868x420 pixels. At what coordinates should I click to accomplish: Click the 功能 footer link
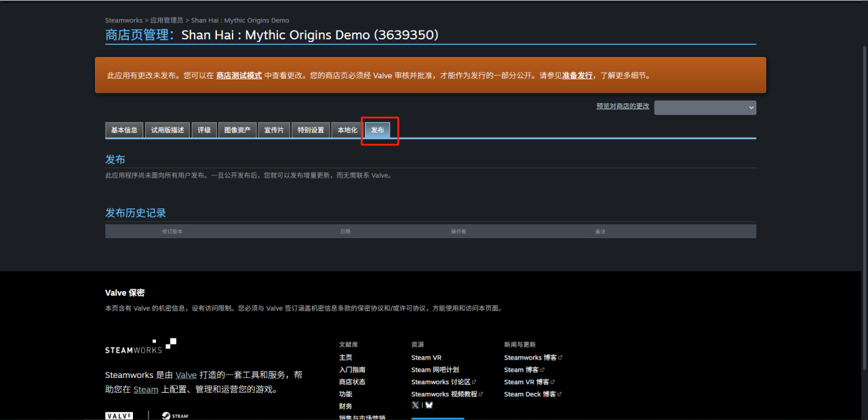click(346, 394)
